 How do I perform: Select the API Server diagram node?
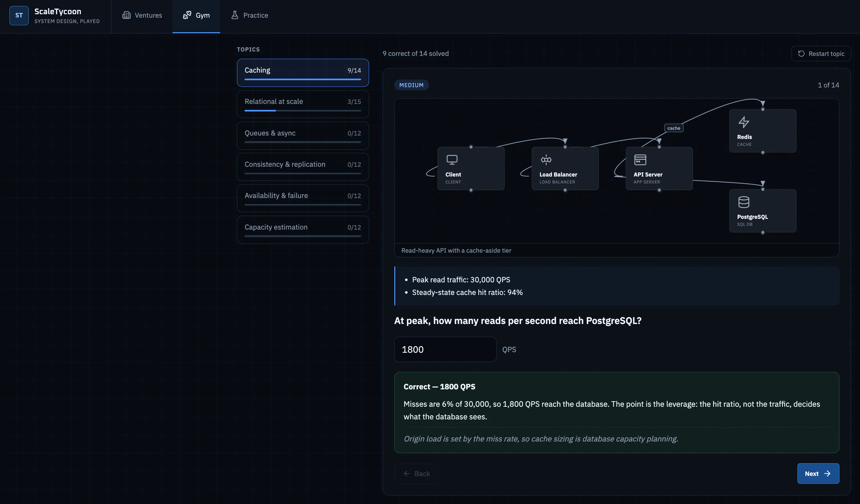click(659, 168)
